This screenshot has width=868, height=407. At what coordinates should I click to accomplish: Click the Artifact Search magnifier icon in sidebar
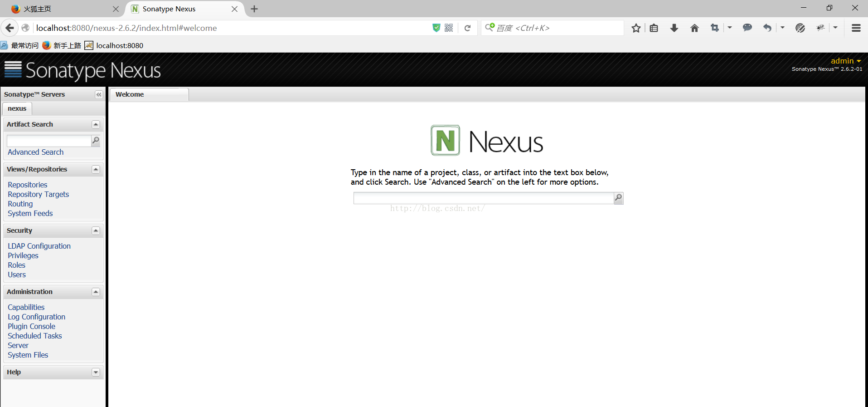96,141
